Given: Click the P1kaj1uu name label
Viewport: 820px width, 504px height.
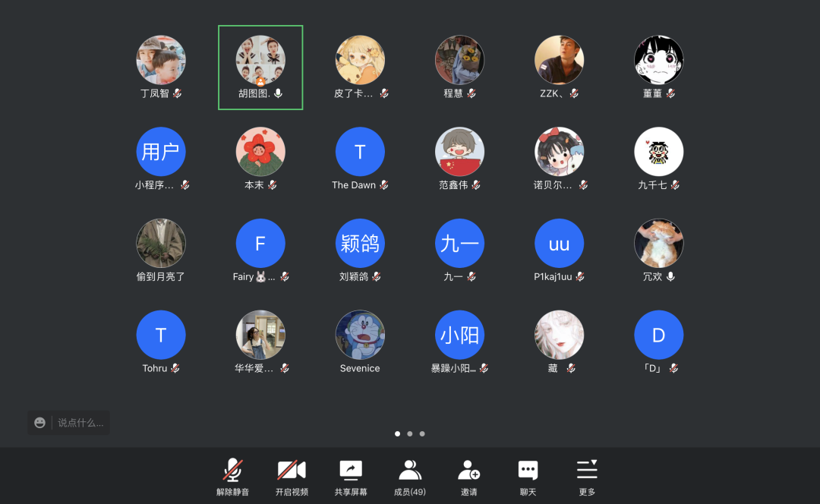Looking at the screenshot, I should click(x=553, y=277).
